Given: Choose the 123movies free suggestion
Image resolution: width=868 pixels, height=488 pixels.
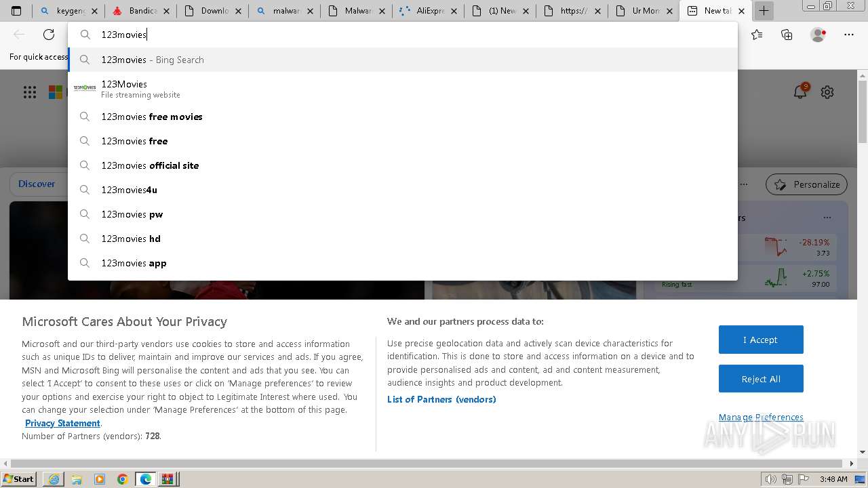Looking at the screenshot, I should tap(403, 141).
